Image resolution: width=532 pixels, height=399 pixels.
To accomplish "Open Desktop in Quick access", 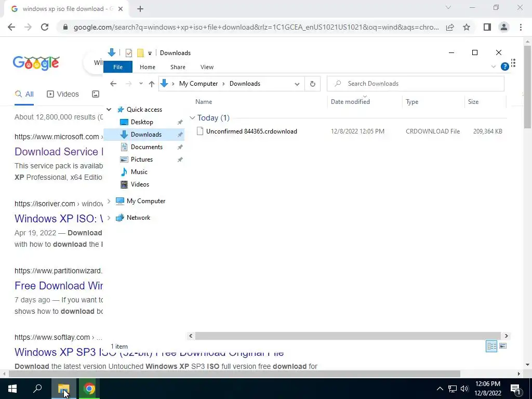I will pos(142,122).
